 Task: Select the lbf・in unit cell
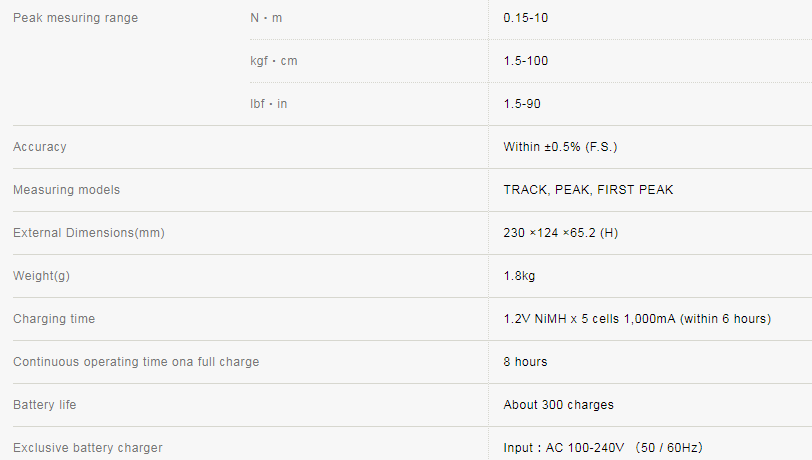point(268,104)
